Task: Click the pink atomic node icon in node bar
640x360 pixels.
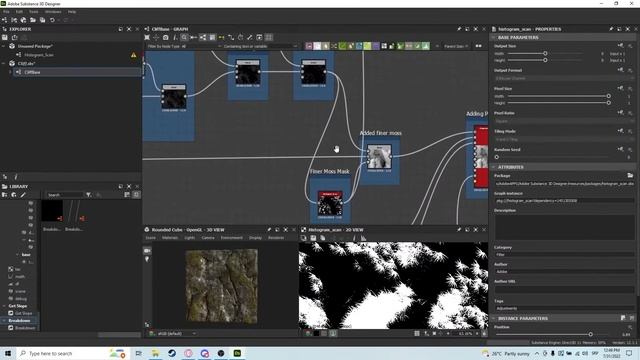Action: pyautogui.click(x=309, y=46)
